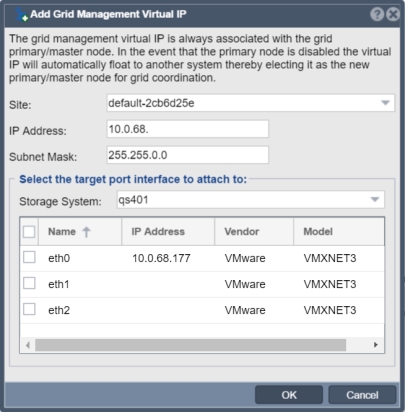Sort by Name column arrow icon
This screenshot has height=412, width=405.
[86, 232]
